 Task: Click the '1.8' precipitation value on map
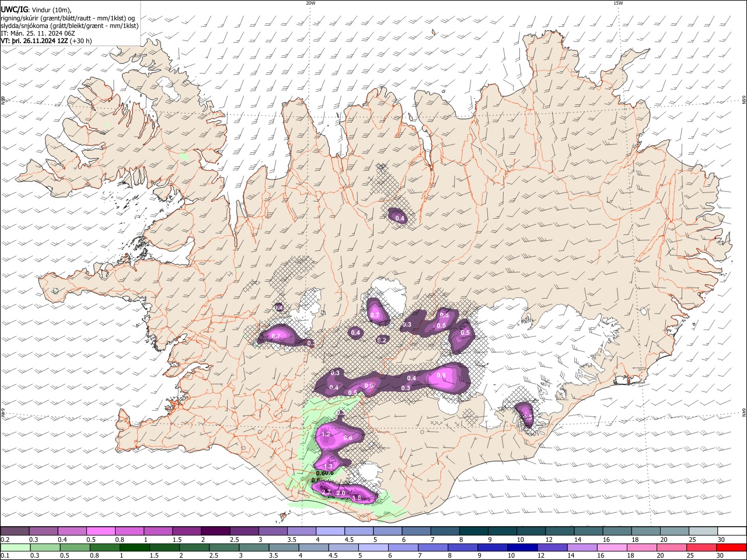click(x=357, y=498)
